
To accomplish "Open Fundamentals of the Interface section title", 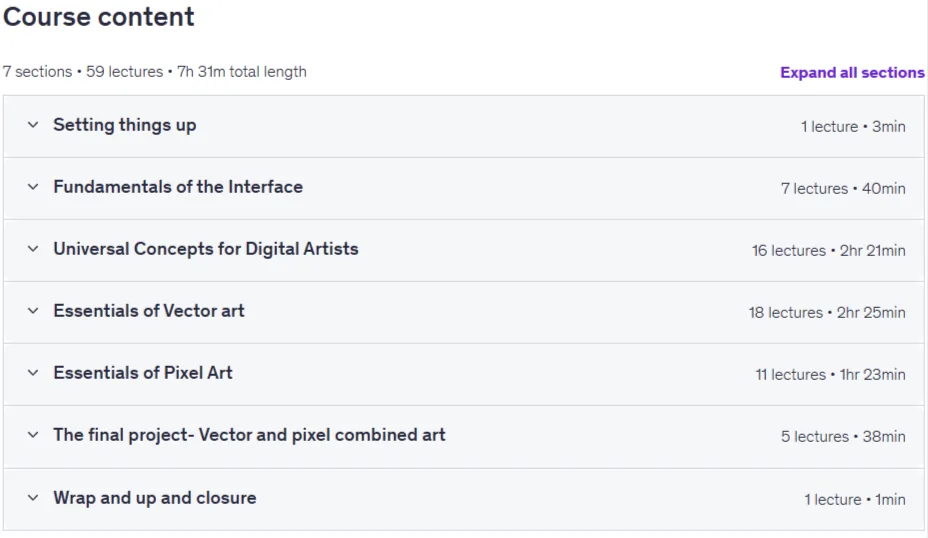I will 178,187.
